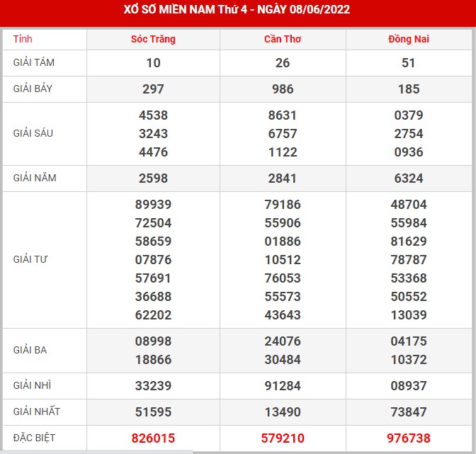The image size is (476, 454).
Task: Select the Giải Sáu row label
Action: 33,133
